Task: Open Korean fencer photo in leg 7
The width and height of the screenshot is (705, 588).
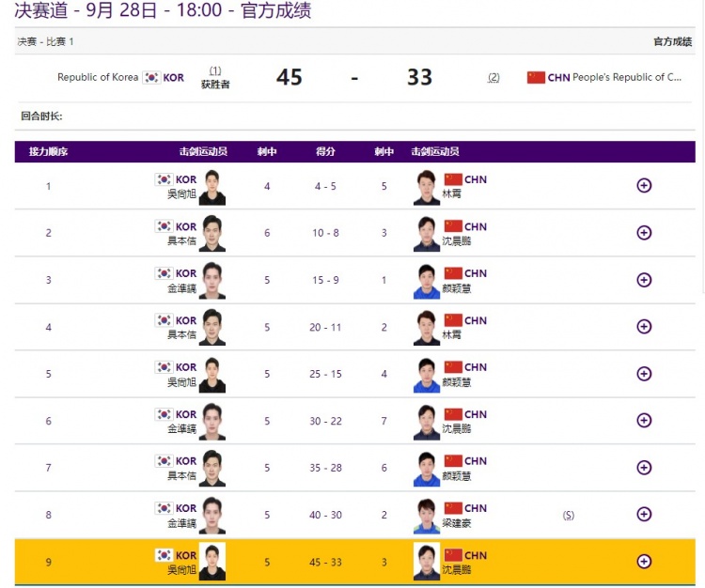Action: tap(212, 469)
